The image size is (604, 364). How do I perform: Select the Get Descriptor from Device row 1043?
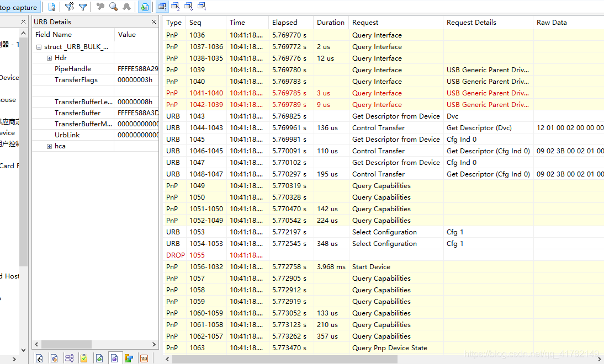(x=383, y=116)
